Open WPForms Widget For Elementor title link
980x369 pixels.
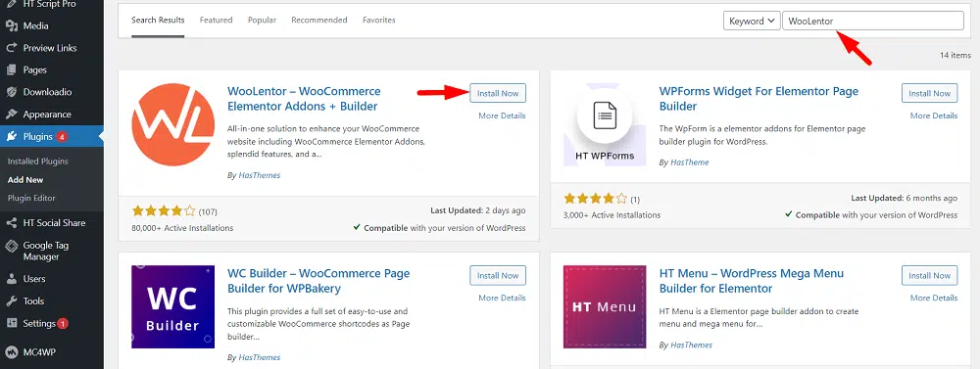point(759,99)
